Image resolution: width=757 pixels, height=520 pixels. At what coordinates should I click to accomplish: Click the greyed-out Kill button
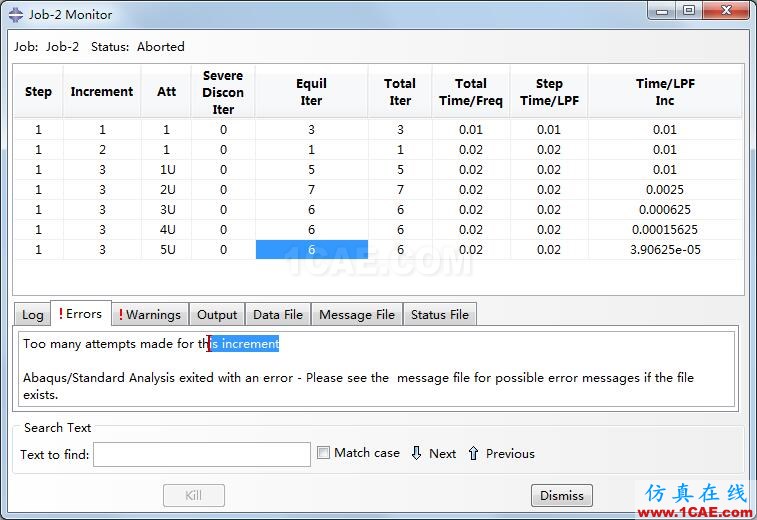tap(194, 495)
